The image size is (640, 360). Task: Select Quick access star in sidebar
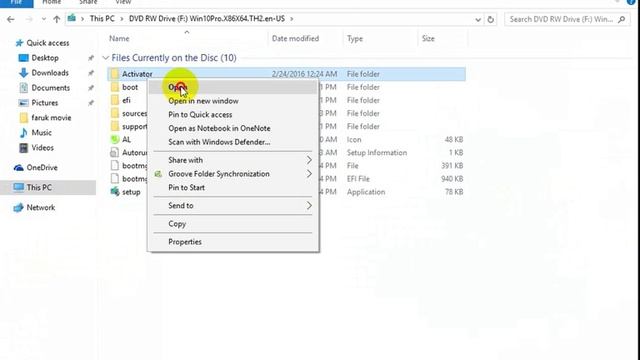point(19,43)
